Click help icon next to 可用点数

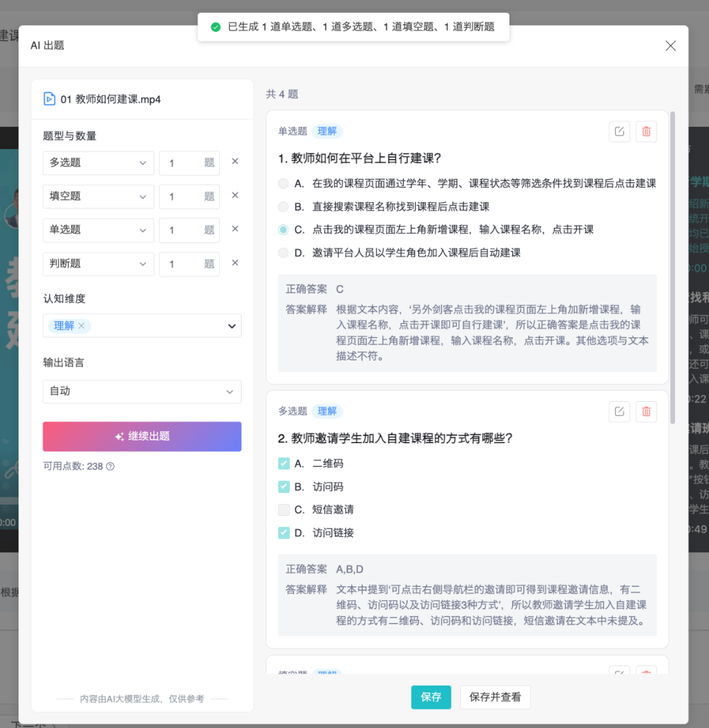(x=110, y=467)
